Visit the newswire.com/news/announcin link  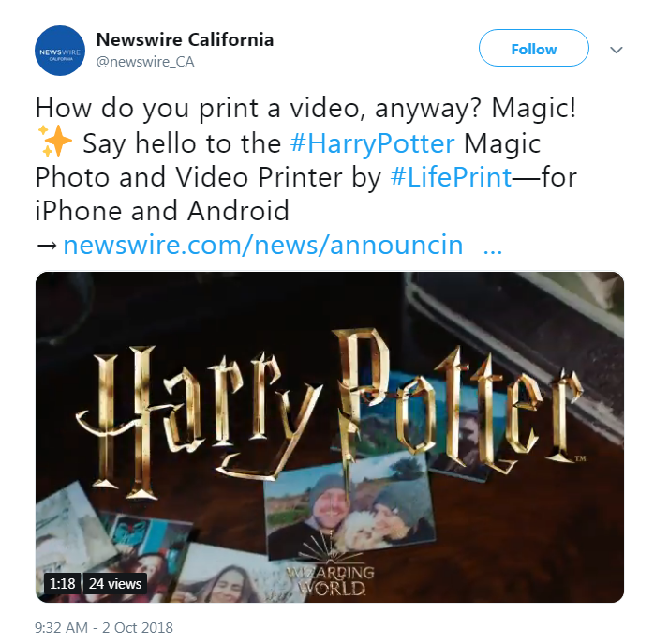click(x=262, y=245)
